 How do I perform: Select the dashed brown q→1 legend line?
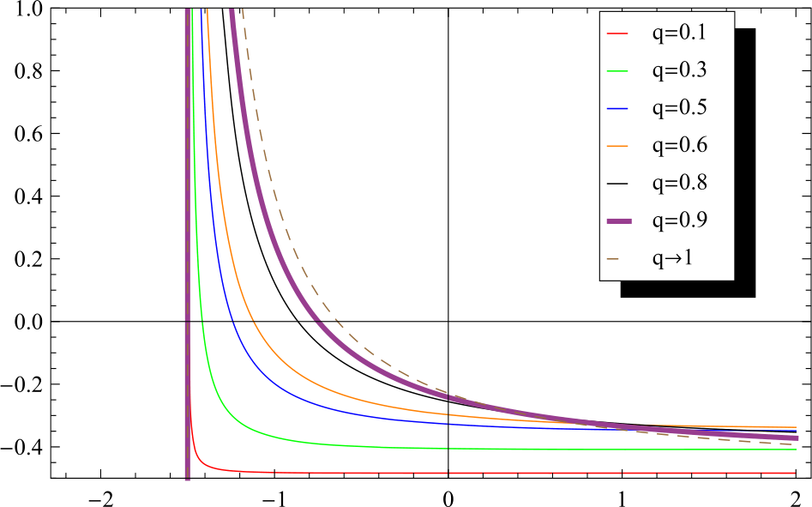(x=619, y=257)
